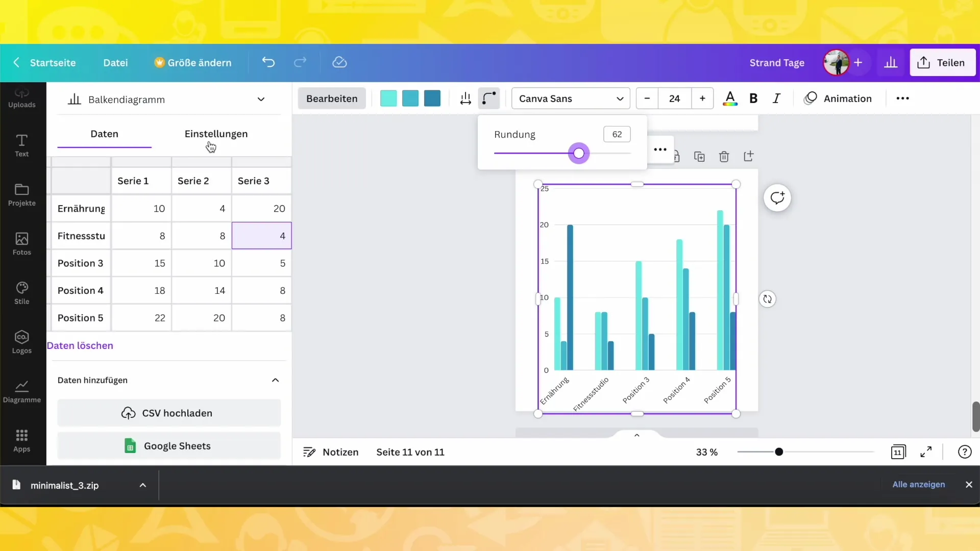
Task: Select the dark blue color swatch
Action: pos(432,98)
